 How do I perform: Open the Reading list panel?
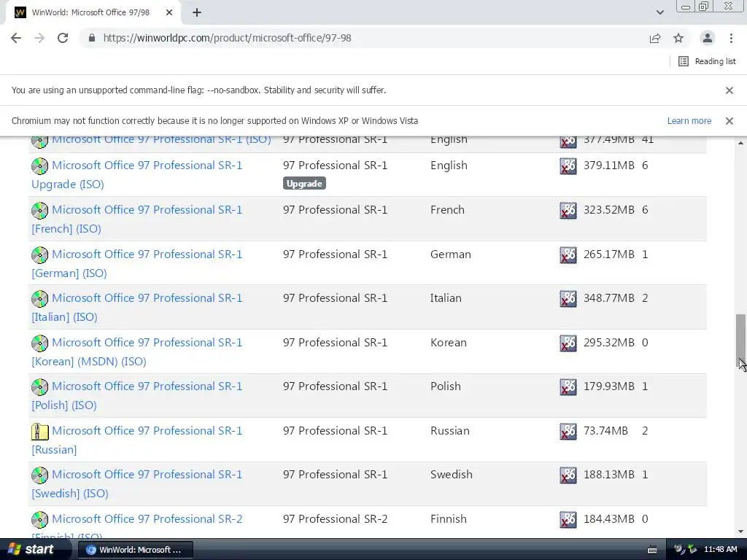click(x=707, y=61)
